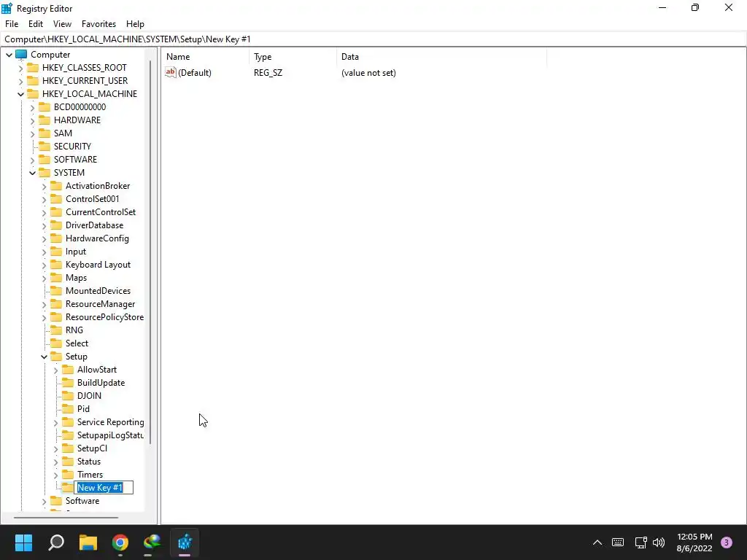Select the Software key below Setup
This screenshot has width=747, height=560.
(82, 501)
